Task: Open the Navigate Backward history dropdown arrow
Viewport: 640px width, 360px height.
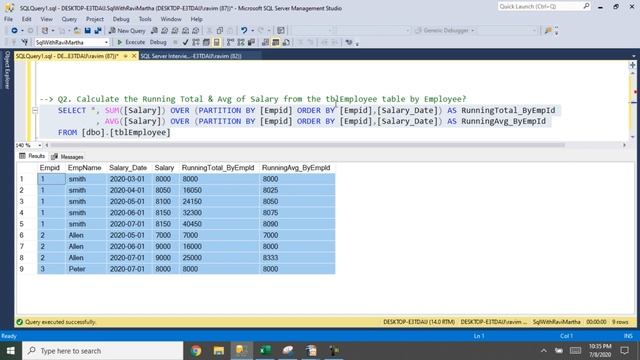Action: [22, 31]
